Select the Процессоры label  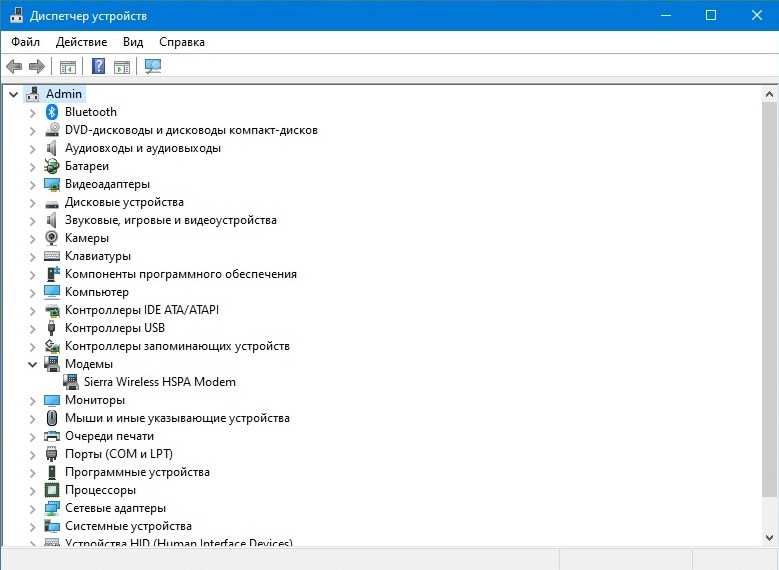[100, 490]
